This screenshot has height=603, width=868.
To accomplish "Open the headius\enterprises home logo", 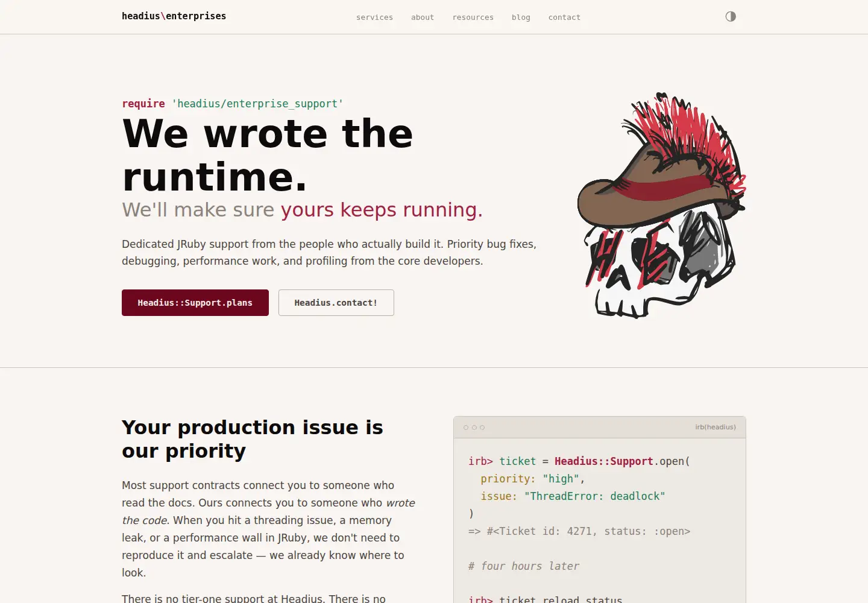I will (x=174, y=16).
